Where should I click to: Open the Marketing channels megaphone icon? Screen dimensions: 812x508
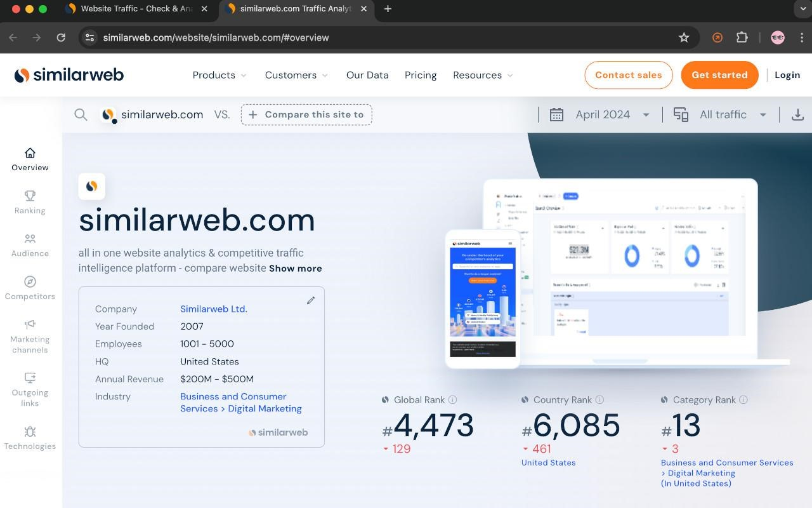30,324
